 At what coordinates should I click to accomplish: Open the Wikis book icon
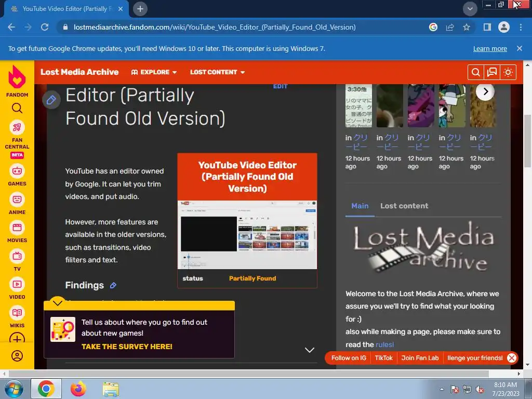tap(17, 312)
